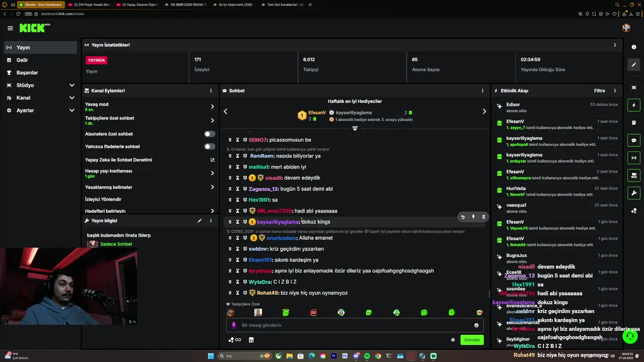This screenshot has width=644, height=362.
Task: Click the chat bubble icon in right sidebar
Action: [633, 140]
